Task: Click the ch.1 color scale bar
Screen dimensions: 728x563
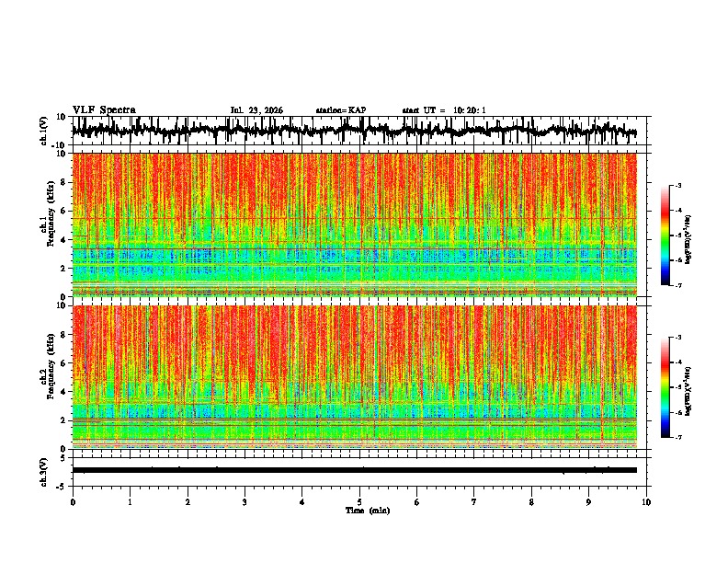Action: [665, 236]
